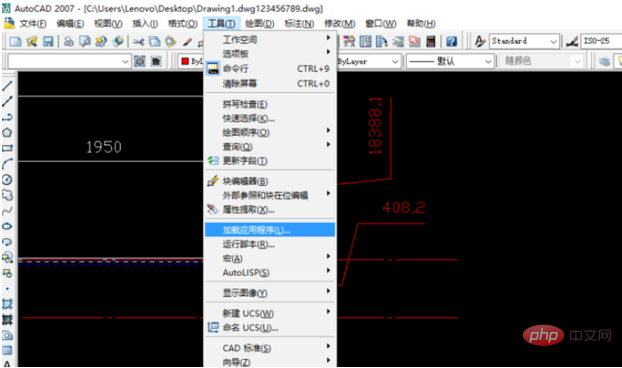This screenshot has width=622, height=368.
Task: Open Workspace Settings gear icon
Action: [140, 61]
